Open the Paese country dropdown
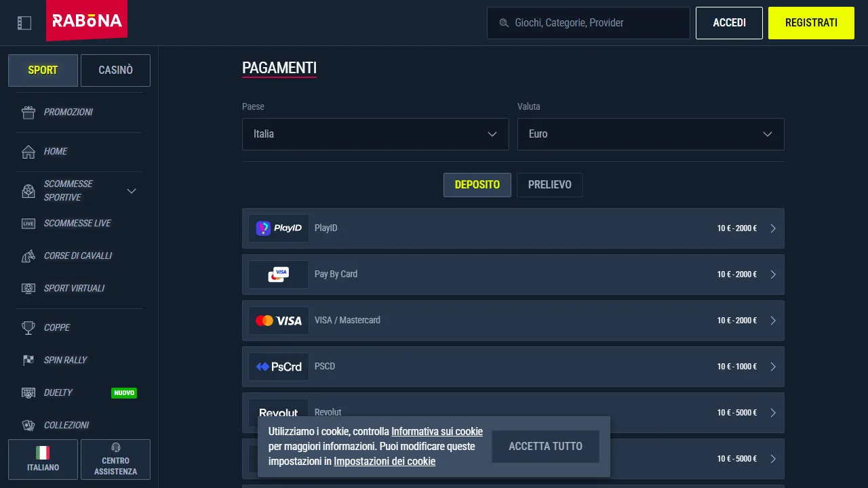 [376, 134]
